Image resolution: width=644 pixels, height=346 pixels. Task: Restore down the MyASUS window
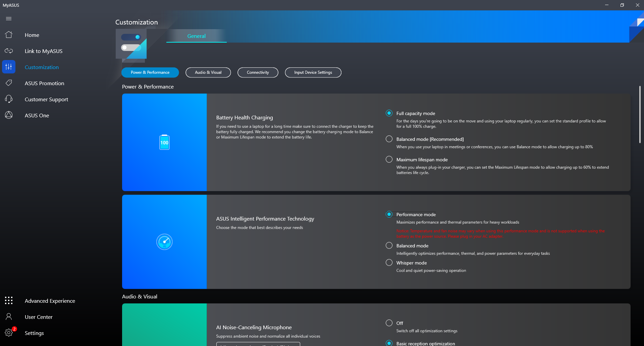622,5
